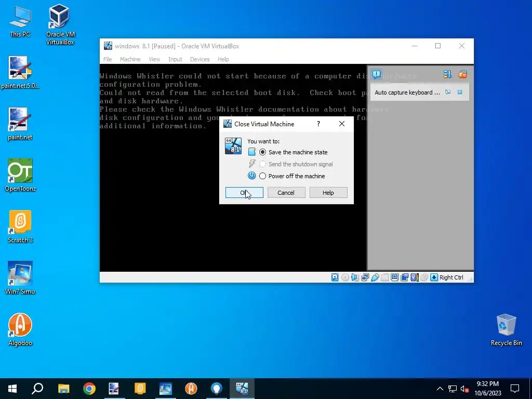Open the Input menu
This screenshot has height=399, width=532.
175,59
